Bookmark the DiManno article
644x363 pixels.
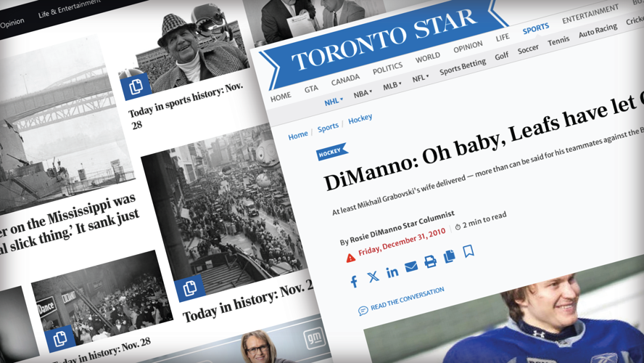(468, 251)
